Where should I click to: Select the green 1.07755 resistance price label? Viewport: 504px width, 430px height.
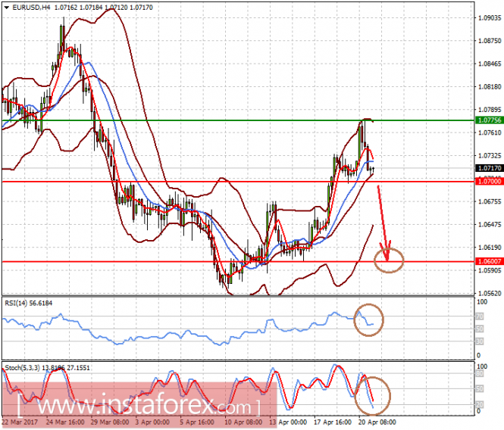point(490,120)
